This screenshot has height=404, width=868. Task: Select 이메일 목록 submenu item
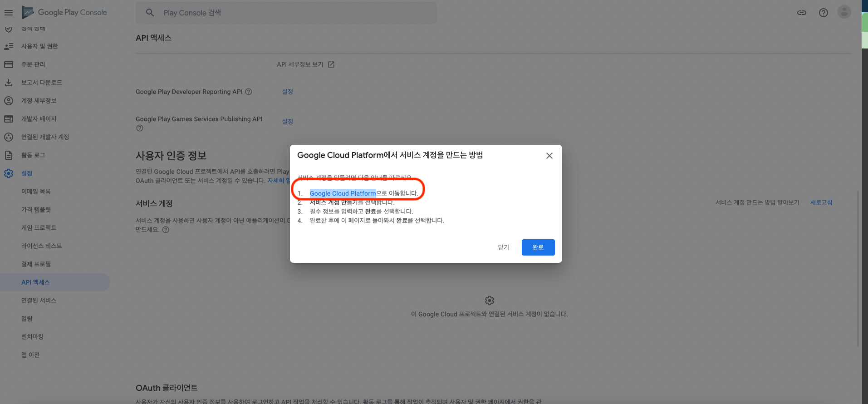click(x=36, y=192)
